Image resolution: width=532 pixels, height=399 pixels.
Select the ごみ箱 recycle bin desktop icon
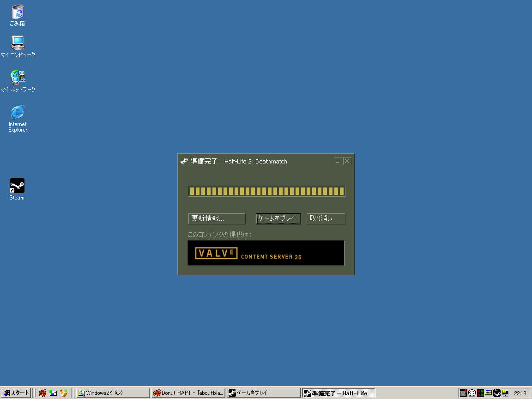click(18, 16)
